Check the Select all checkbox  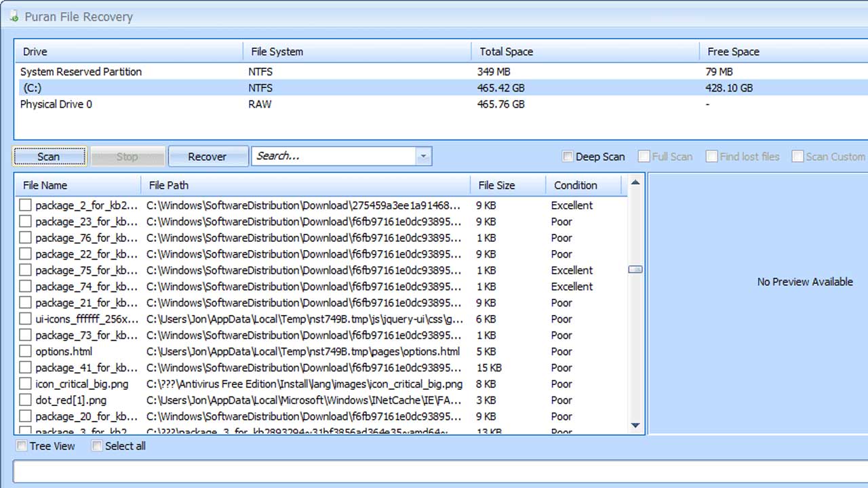(x=97, y=446)
